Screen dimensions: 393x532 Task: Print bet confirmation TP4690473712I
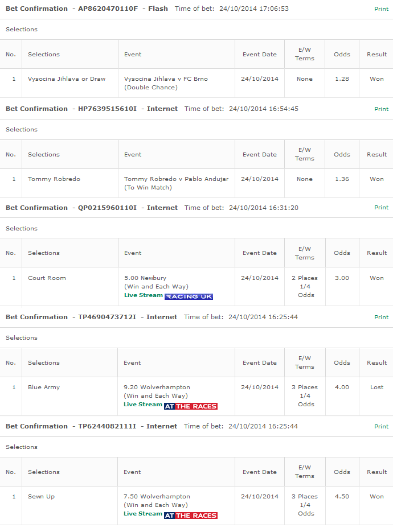381,317
